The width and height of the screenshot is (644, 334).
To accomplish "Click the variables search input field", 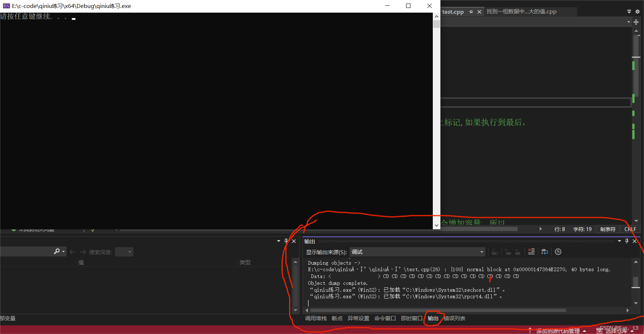I will click(x=26, y=252).
